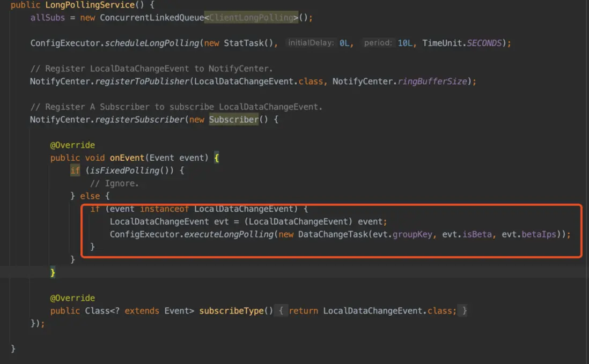Viewport: 589px width, 364px height.
Task: Click the highlighted ClientLongPolling type
Action: click(x=251, y=18)
